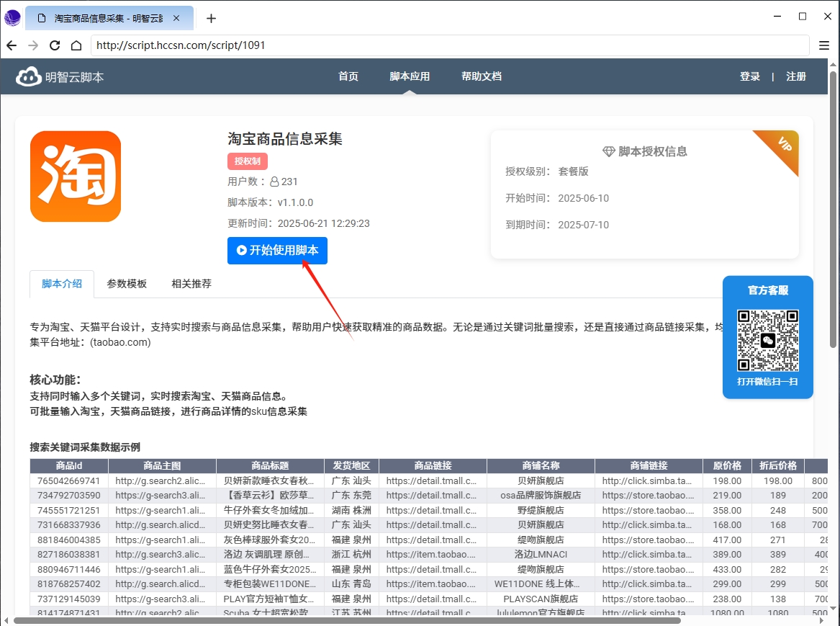The width and height of the screenshot is (840, 626).
Task: Click the browser back arrow
Action: 12,45
